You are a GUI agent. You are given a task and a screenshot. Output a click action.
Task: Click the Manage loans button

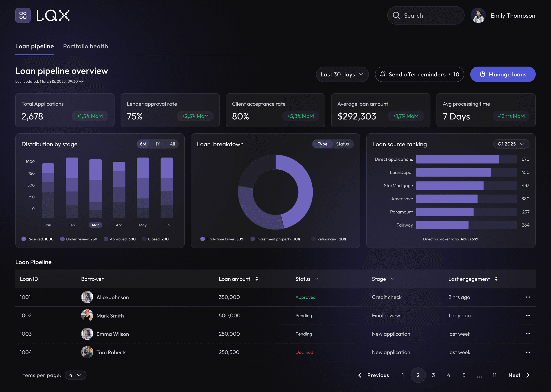[503, 74]
